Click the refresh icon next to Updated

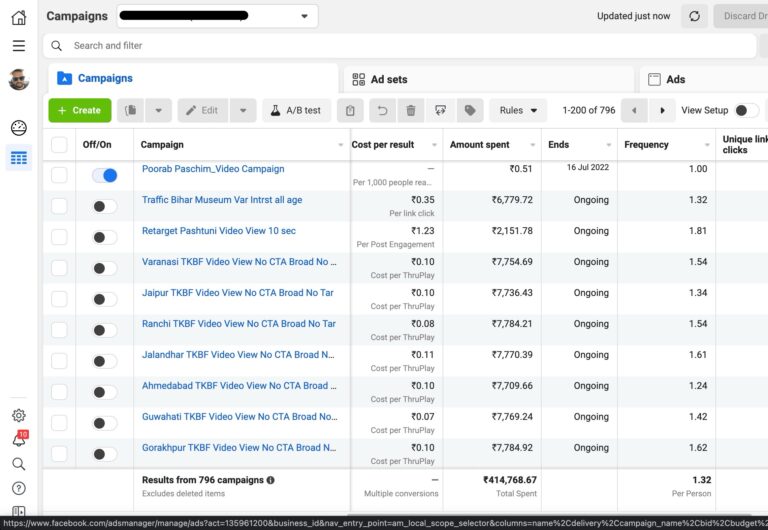[693, 16]
